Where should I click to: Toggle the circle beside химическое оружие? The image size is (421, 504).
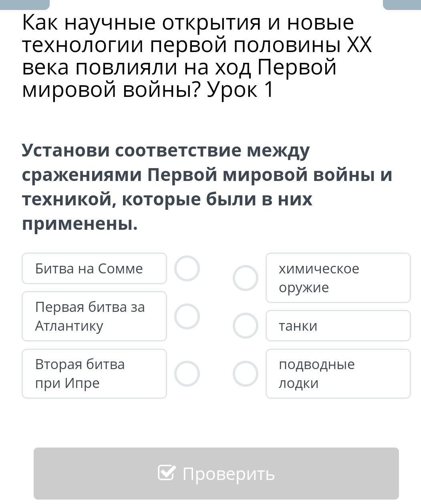coord(246,278)
